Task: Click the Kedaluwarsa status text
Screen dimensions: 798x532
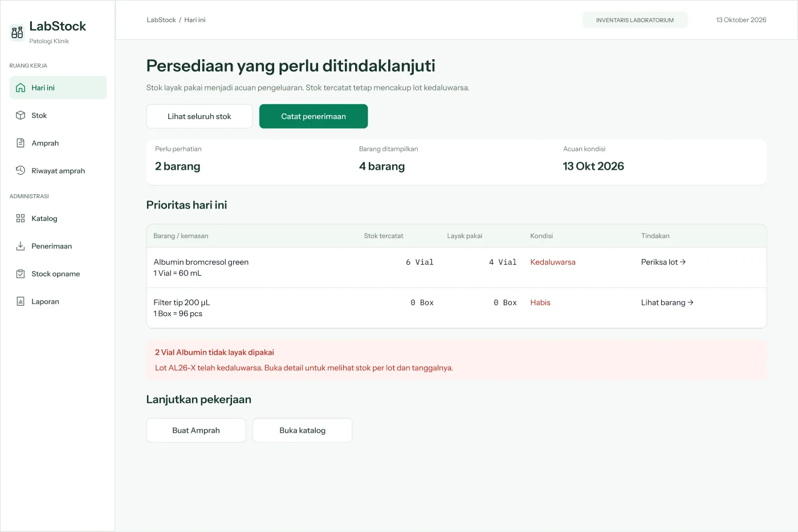Action: [553, 262]
